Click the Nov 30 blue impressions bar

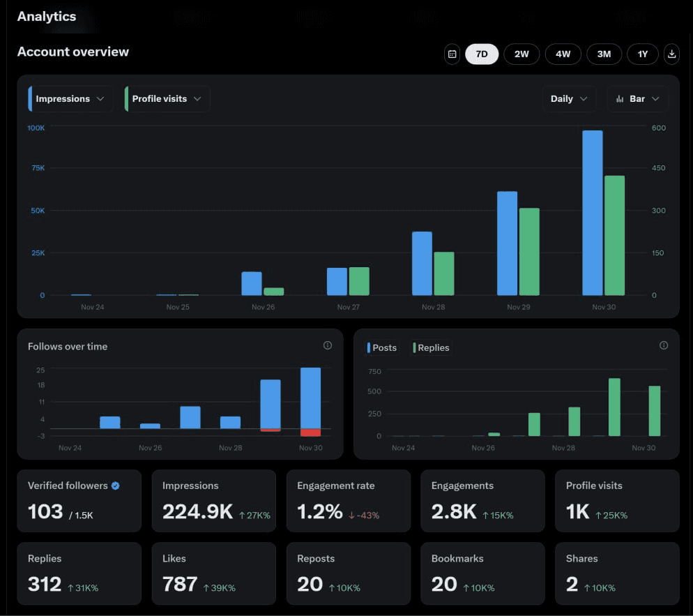click(592, 213)
